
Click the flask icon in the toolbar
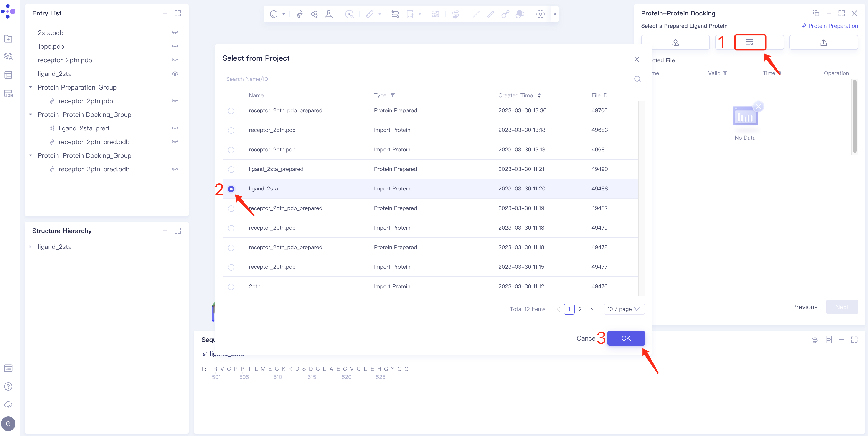coord(329,14)
